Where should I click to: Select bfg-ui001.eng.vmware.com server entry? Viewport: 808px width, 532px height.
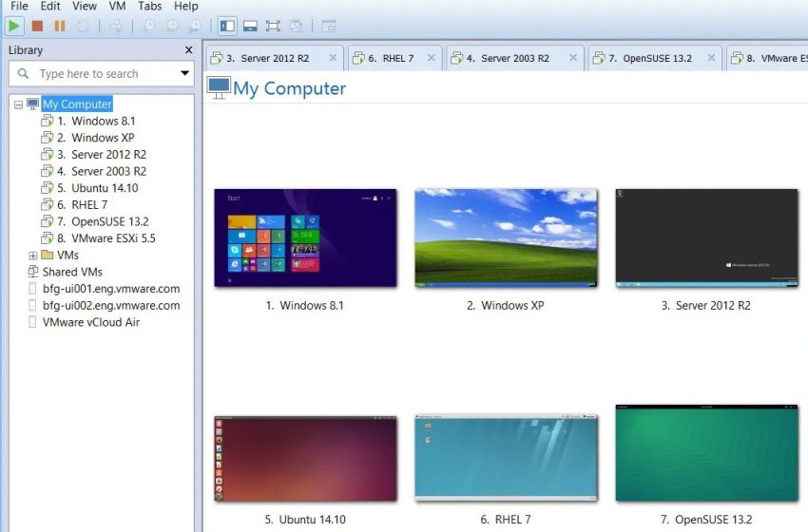click(x=111, y=289)
